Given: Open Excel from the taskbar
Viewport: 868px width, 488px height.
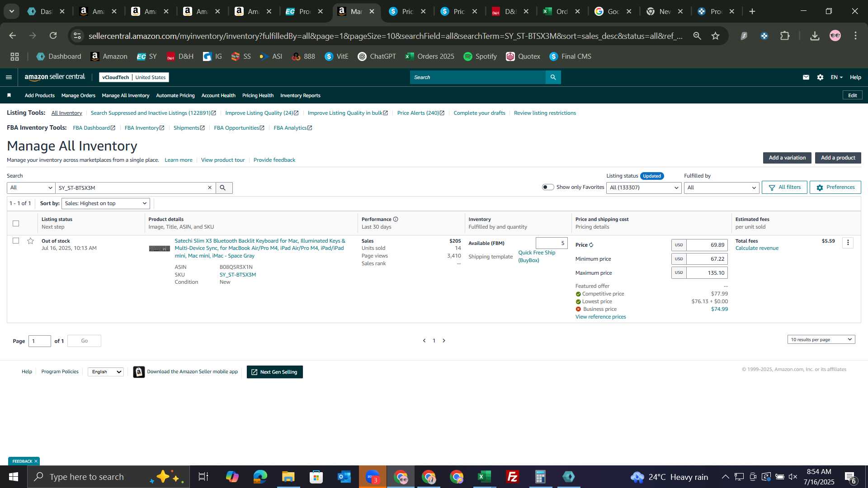Looking at the screenshot, I should pyautogui.click(x=484, y=477).
